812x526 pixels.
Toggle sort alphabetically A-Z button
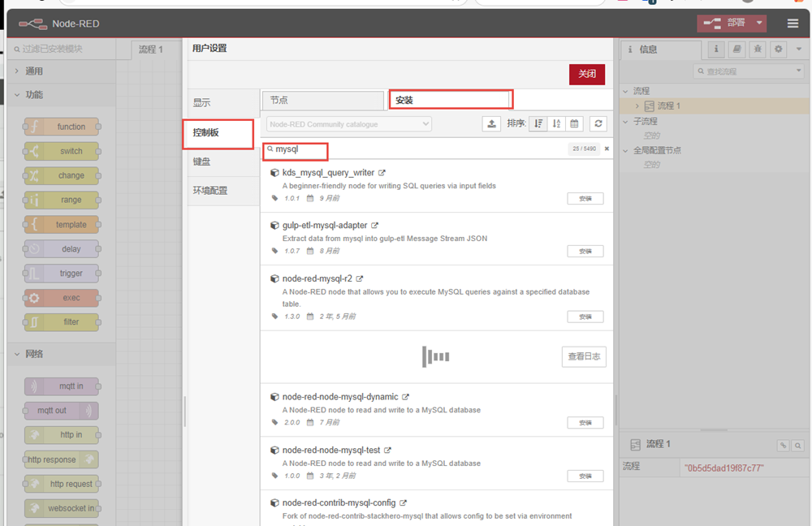tap(556, 123)
